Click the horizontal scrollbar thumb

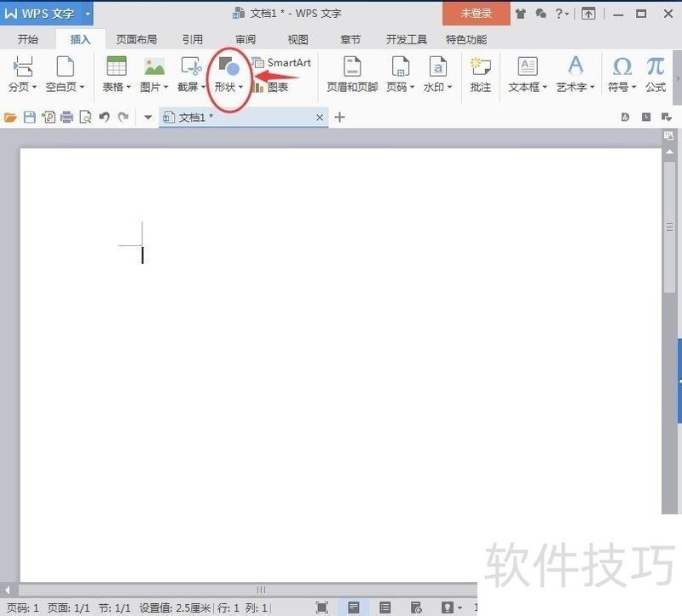pos(261,590)
